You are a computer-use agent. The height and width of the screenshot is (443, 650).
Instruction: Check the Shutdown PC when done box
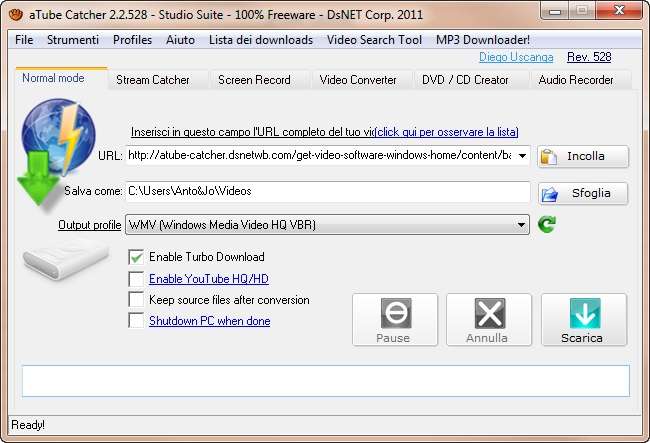click(136, 321)
